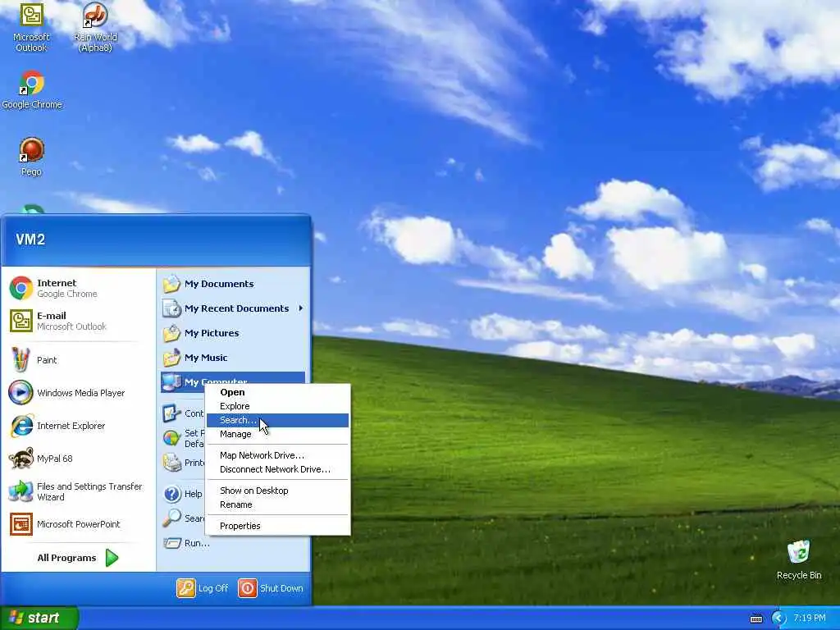
Task: Open Help and Support icon
Action: click(171, 493)
